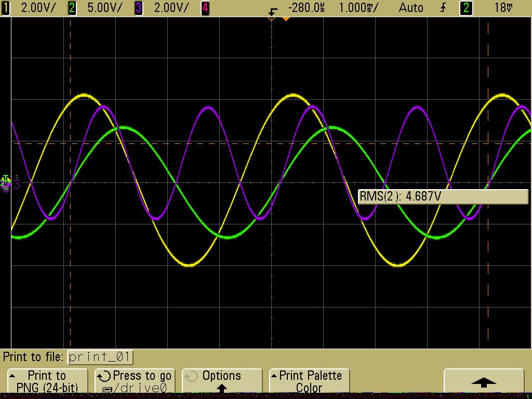Click the 'Print to file:' label

coord(33,357)
